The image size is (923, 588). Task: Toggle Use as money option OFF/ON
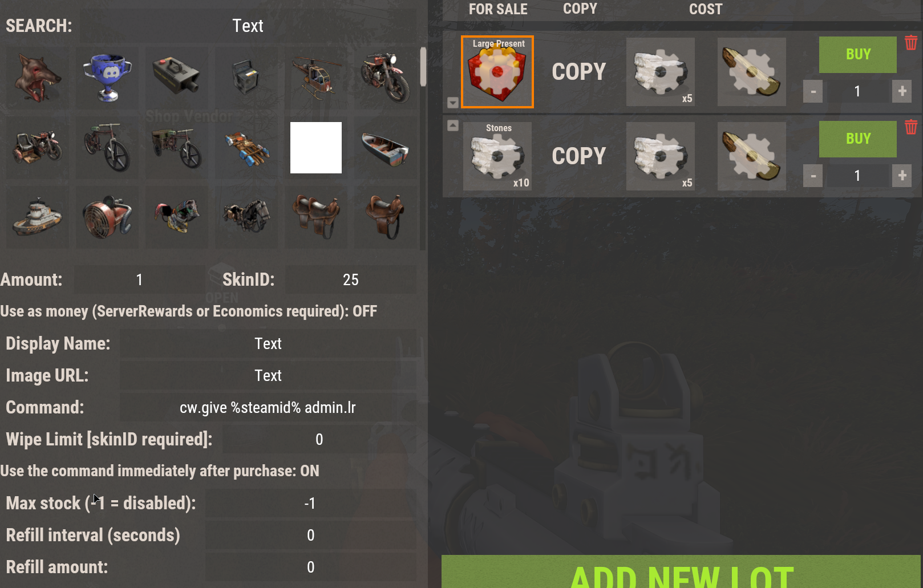(189, 311)
